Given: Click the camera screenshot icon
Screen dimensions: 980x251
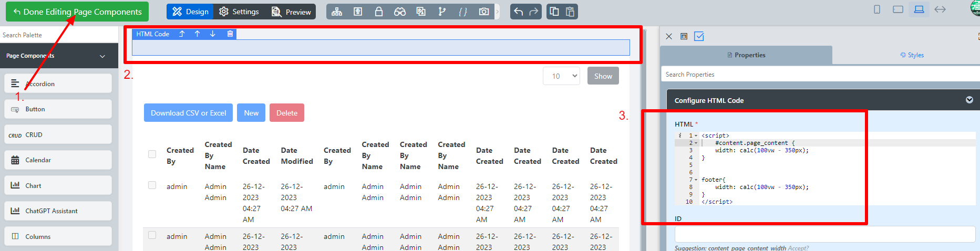Looking at the screenshot, I should click(484, 12).
